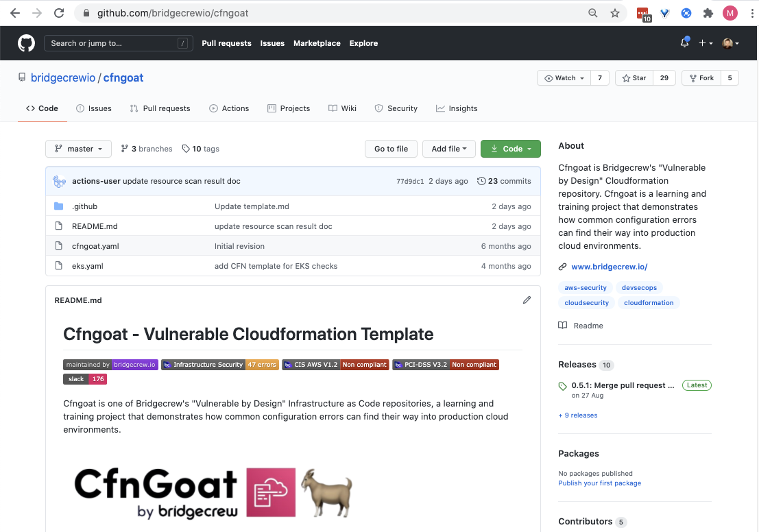This screenshot has height=532, width=759.
Task: Click the red calendar extension icon
Action: click(x=643, y=14)
